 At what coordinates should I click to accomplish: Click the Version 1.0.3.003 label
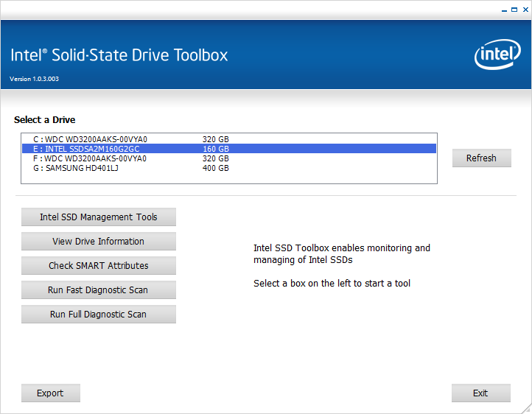click(x=35, y=79)
